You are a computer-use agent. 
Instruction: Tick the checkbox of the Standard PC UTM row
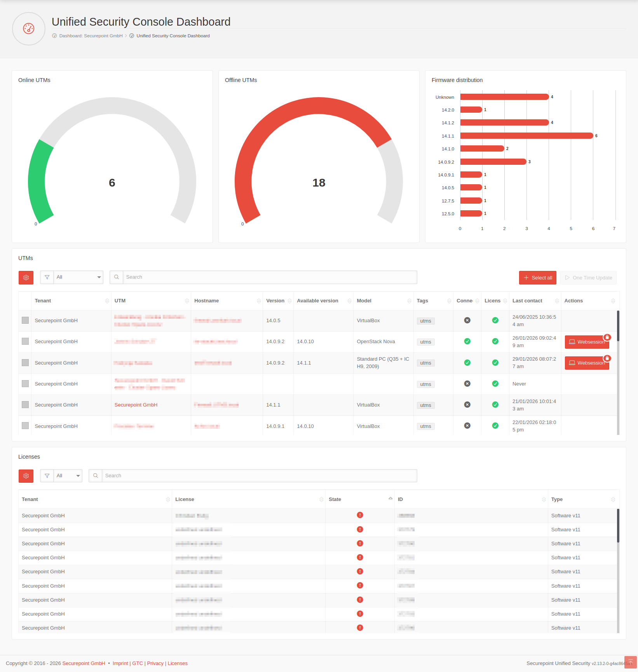click(25, 362)
